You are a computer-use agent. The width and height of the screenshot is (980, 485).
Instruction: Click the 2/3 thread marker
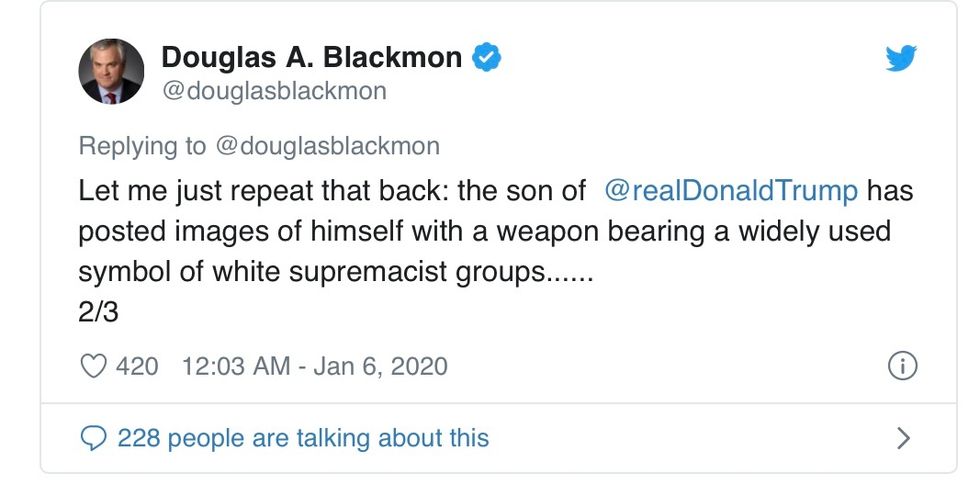point(98,312)
